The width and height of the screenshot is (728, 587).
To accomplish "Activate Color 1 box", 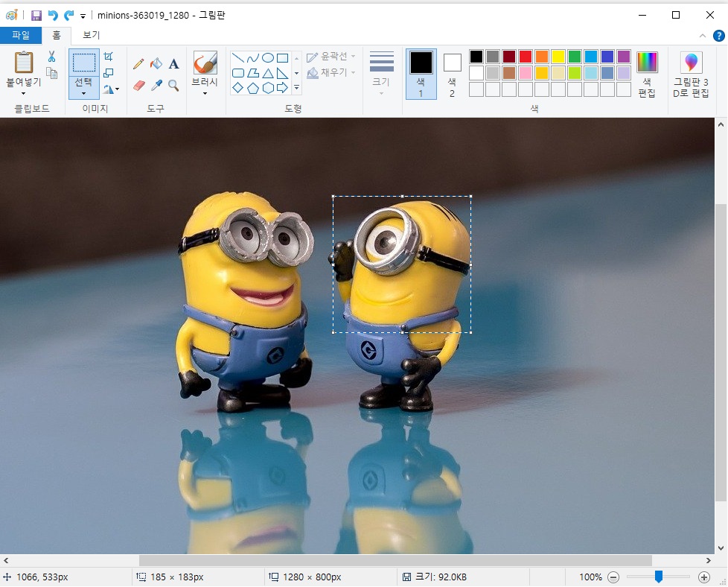I will pos(421,74).
